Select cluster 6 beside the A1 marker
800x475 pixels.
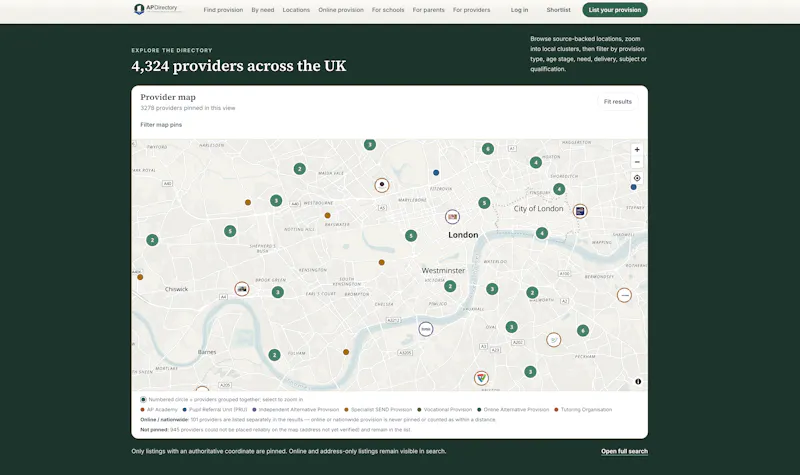pyautogui.click(x=488, y=149)
